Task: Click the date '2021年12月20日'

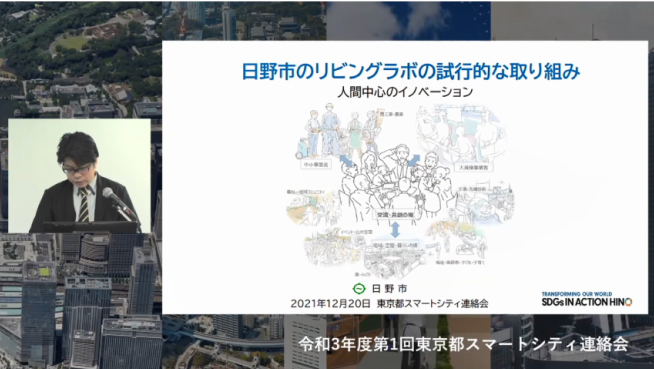Action: click(330, 304)
